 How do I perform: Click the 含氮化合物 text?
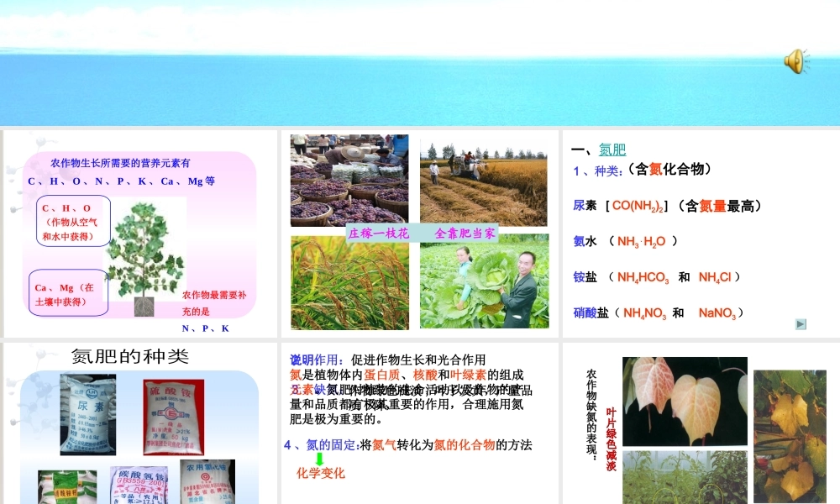point(669,169)
